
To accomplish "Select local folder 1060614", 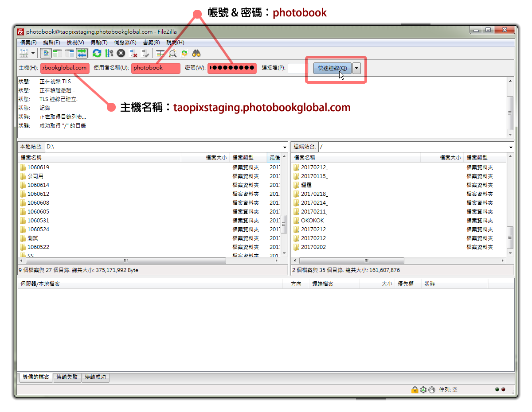I will (38, 185).
